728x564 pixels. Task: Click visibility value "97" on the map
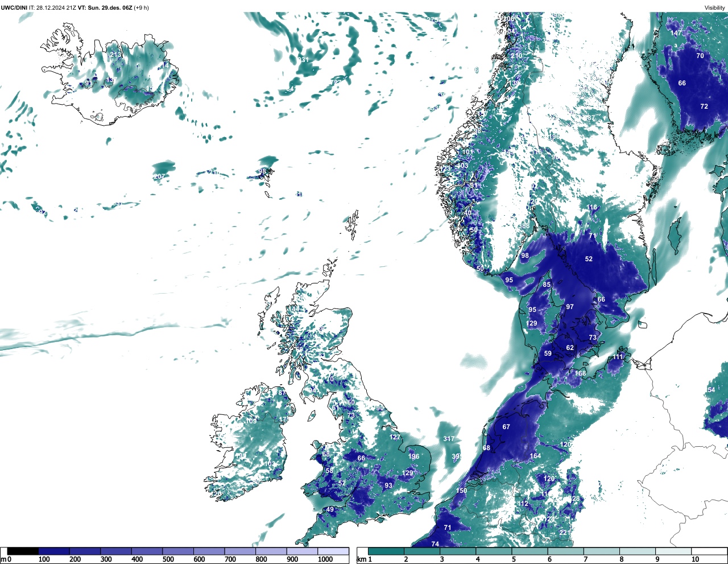(570, 307)
